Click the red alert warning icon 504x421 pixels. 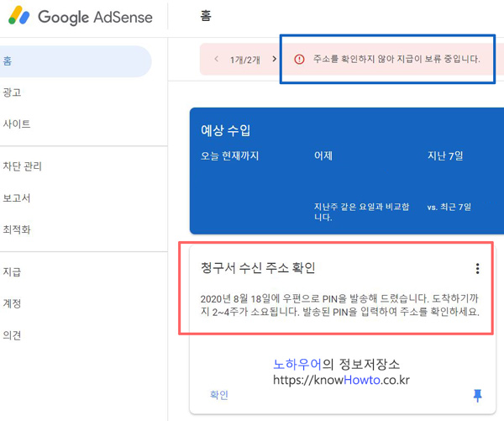[x=299, y=59]
